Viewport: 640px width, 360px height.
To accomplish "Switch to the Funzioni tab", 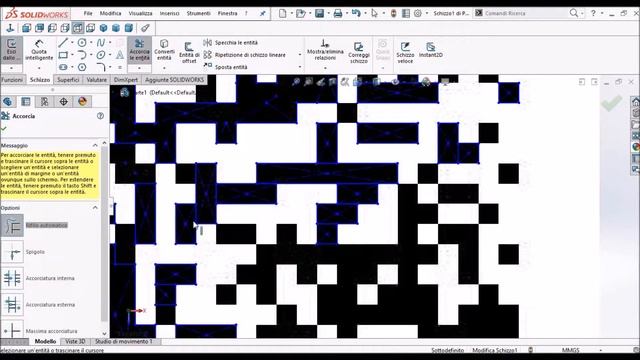I will (x=12, y=80).
